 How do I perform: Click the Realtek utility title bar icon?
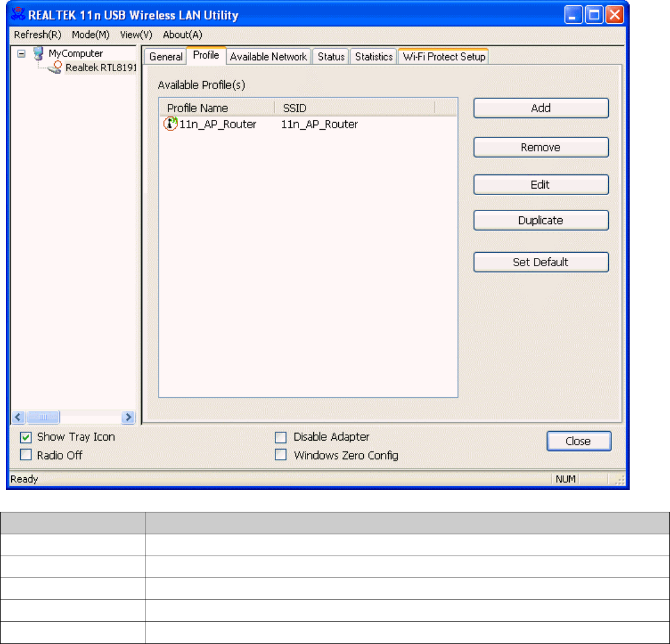pos(18,14)
